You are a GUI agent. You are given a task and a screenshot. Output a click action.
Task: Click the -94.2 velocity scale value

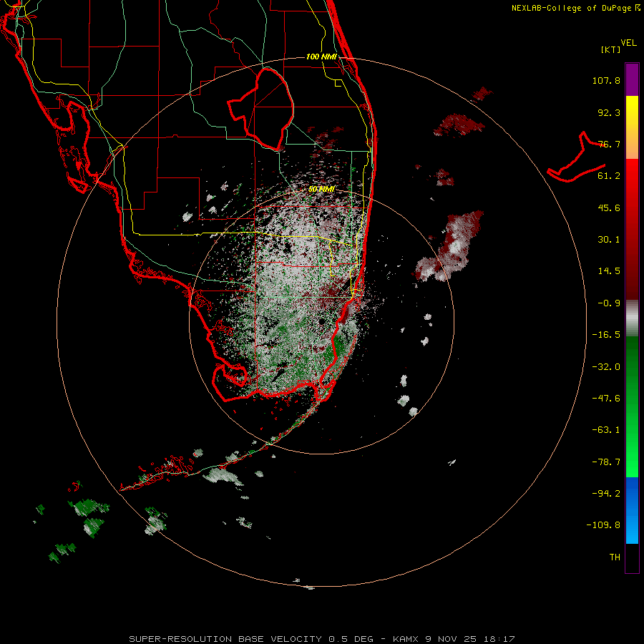(x=606, y=493)
